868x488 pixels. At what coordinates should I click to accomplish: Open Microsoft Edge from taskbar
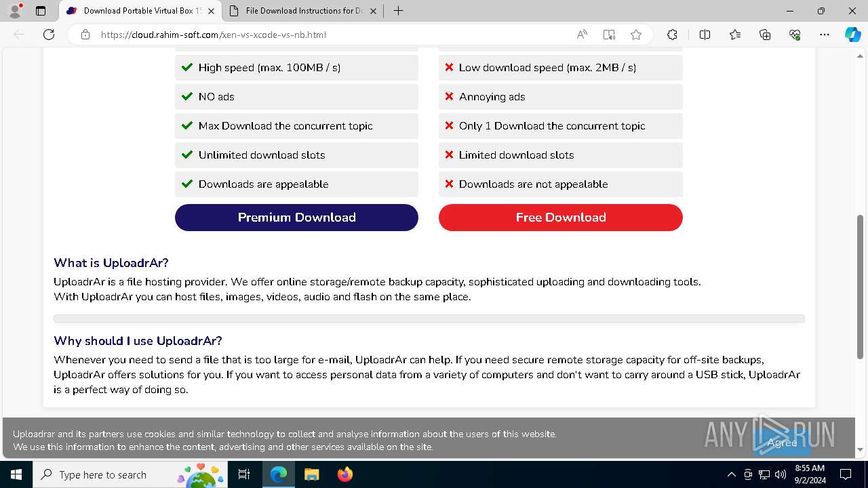tap(279, 474)
